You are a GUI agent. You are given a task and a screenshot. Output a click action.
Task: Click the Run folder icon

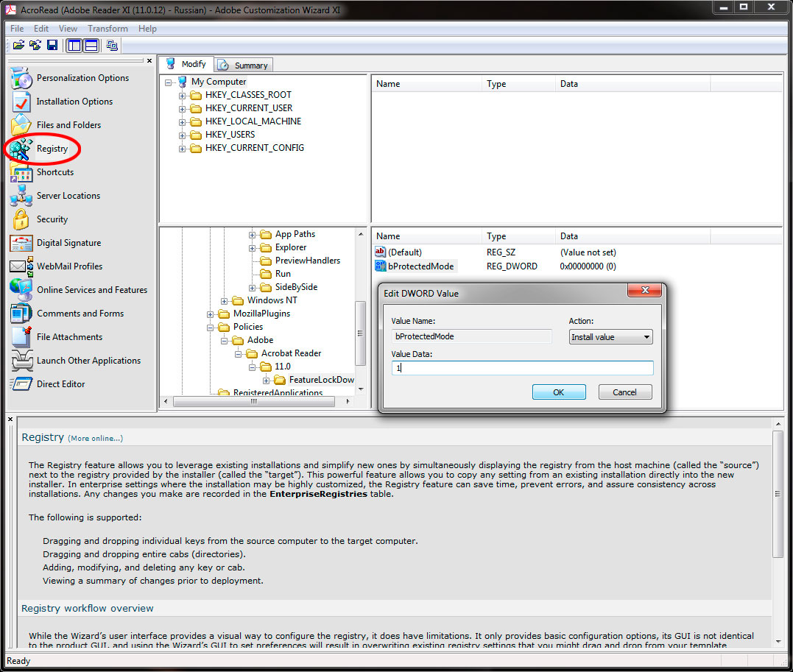266,274
